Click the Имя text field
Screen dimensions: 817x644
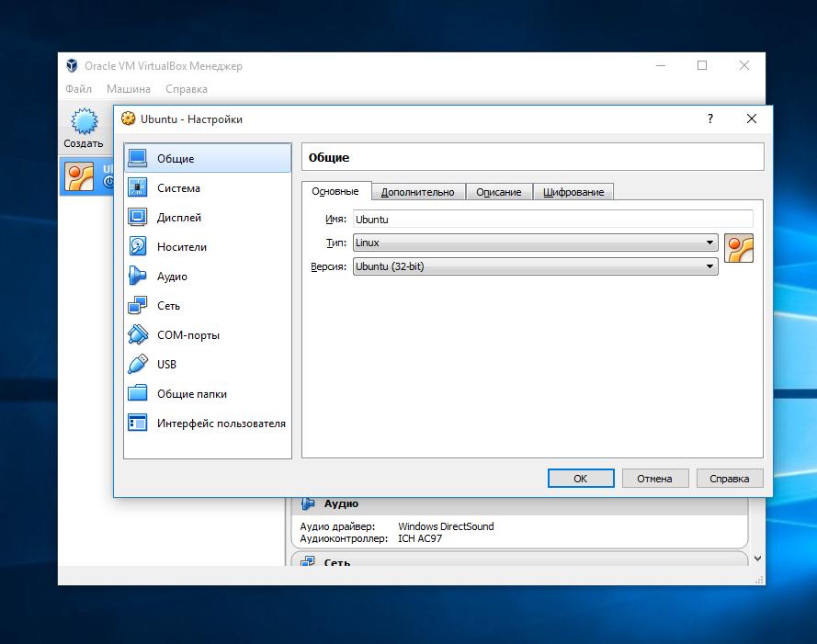point(551,220)
